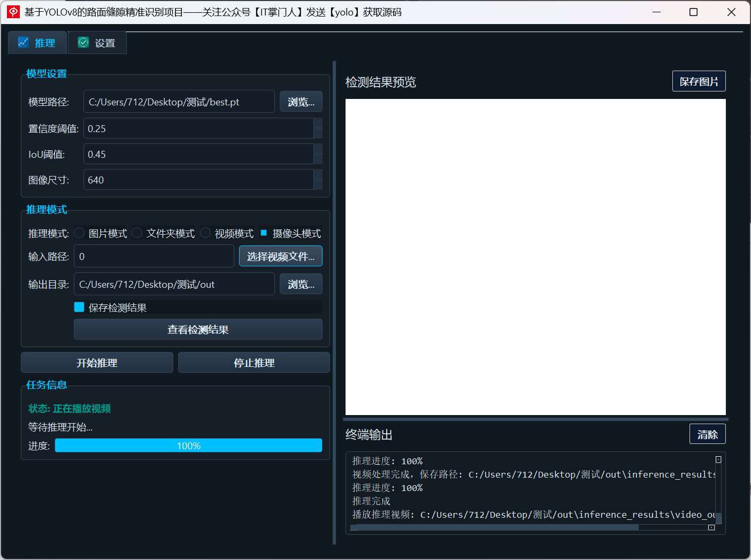
Task: Increase 图像尺寸 with the up stepper arrow
Action: 318,174
